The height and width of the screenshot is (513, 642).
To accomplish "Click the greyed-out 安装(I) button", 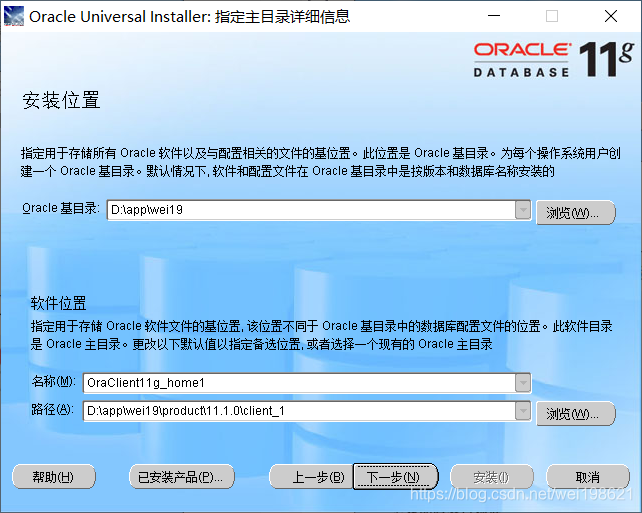I will tap(491, 477).
